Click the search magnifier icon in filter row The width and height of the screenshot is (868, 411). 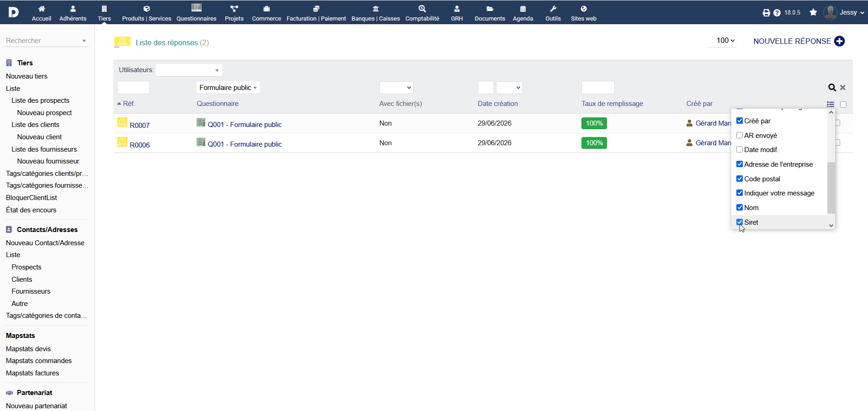[832, 87]
